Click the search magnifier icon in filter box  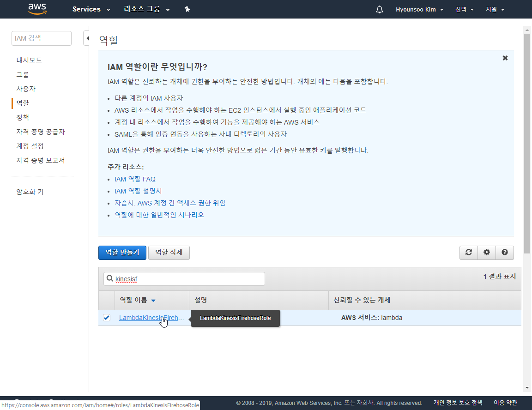pos(109,278)
